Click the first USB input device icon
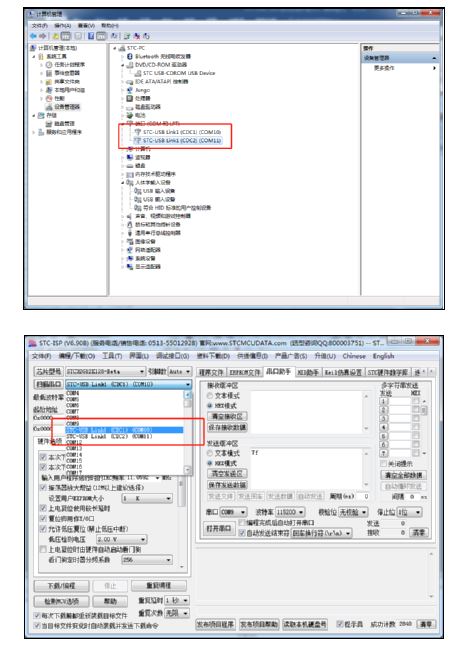Image resolution: width=470 pixels, height=651 pixels. [137, 191]
